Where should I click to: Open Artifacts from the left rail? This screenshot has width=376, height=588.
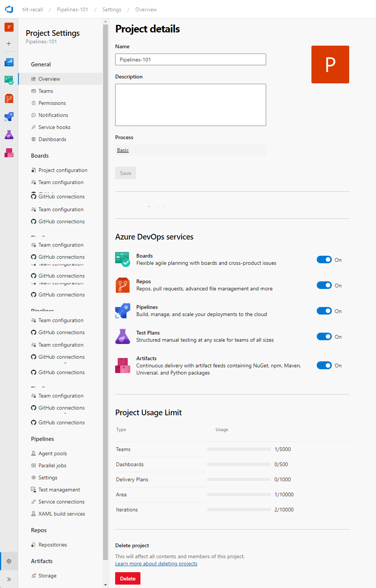[x=9, y=153]
